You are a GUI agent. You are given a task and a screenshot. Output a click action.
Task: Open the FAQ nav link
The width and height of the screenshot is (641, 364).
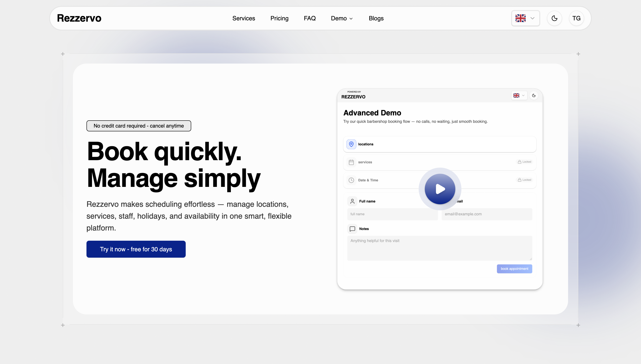(x=310, y=18)
